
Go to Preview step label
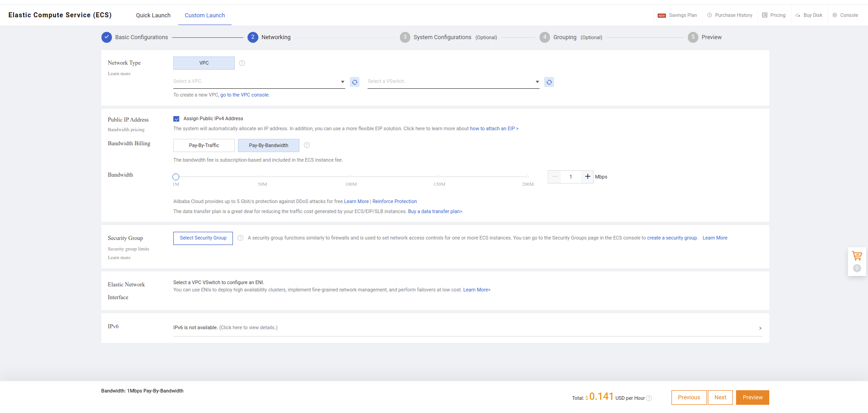point(712,37)
